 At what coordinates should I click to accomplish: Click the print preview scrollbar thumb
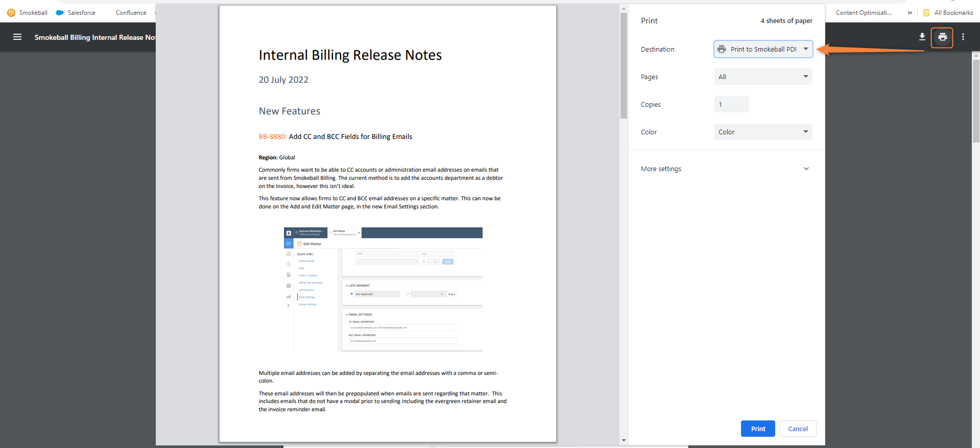click(624, 65)
